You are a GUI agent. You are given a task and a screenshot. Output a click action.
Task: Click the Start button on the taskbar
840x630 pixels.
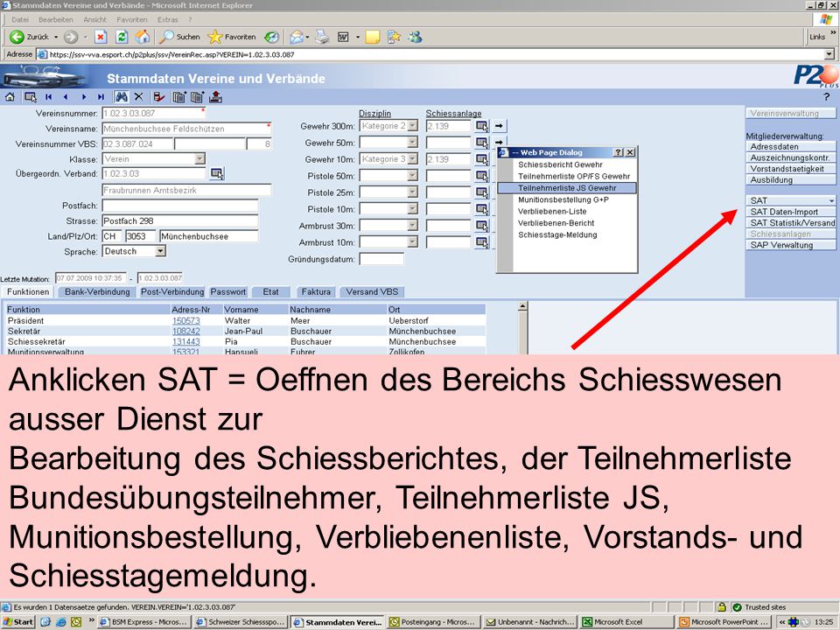coord(18,621)
